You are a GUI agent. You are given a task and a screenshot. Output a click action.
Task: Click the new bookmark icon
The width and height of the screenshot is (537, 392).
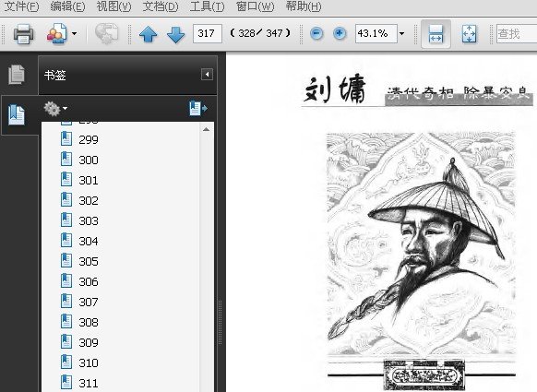click(198, 108)
